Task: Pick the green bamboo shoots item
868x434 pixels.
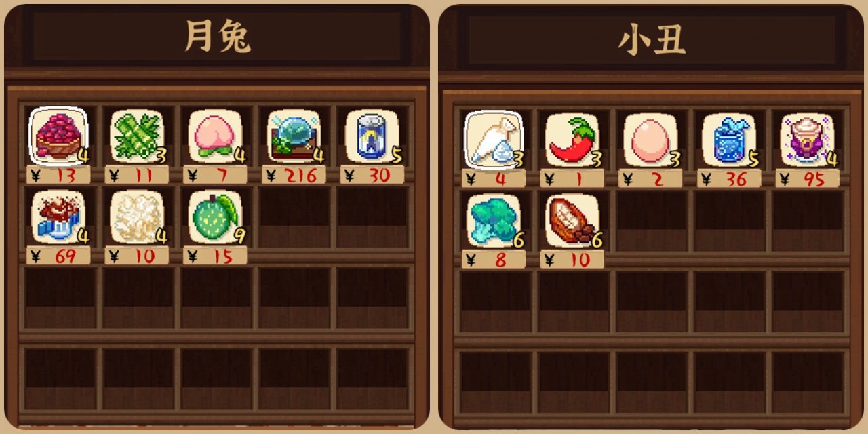Action: click(x=137, y=136)
